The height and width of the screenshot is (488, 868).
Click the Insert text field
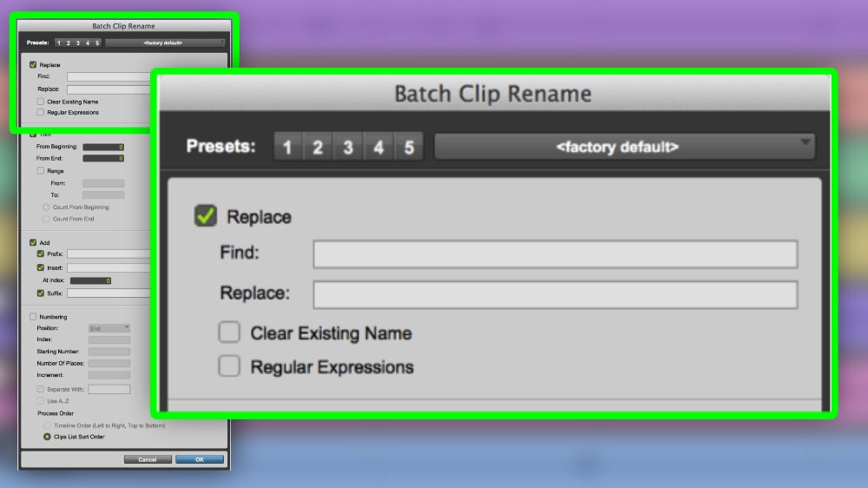click(x=108, y=267)
